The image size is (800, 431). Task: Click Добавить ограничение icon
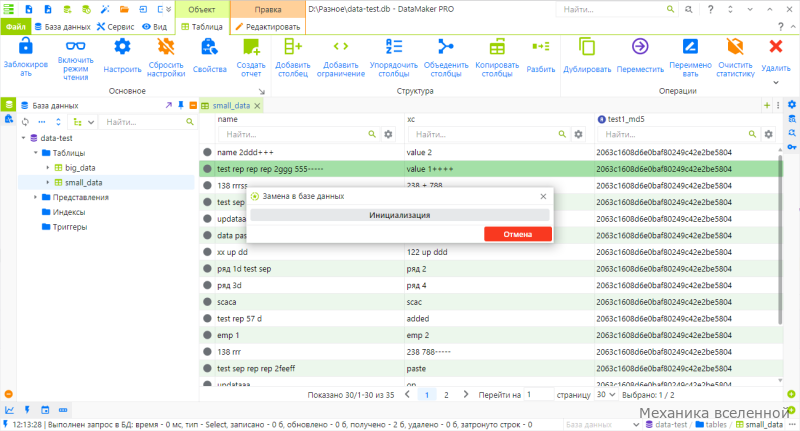[x=341, y=46]
